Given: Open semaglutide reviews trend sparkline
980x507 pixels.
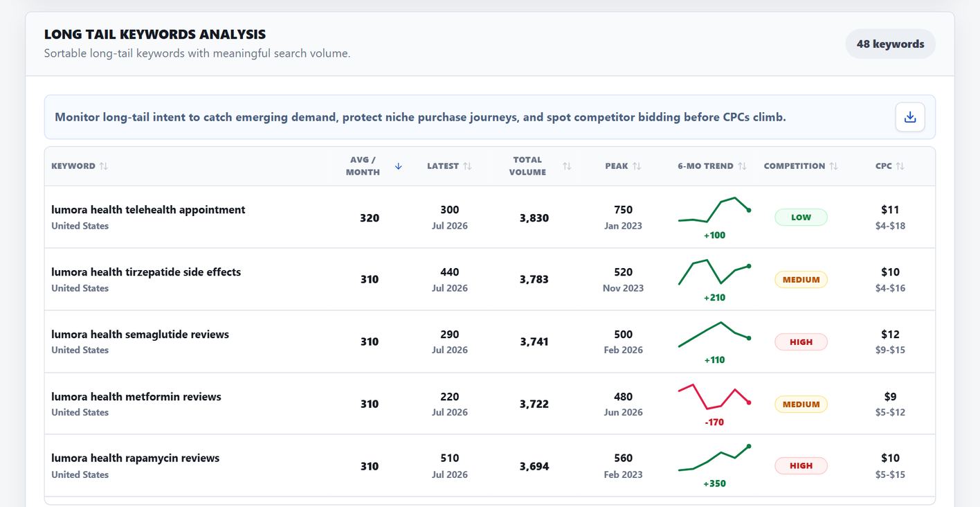Looking at the screenshot, I should tap(714, 335).
